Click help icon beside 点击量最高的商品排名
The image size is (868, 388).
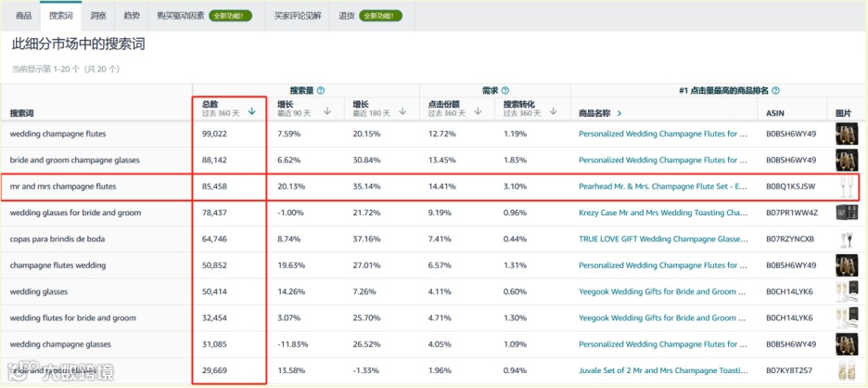(x=775, y=90)
